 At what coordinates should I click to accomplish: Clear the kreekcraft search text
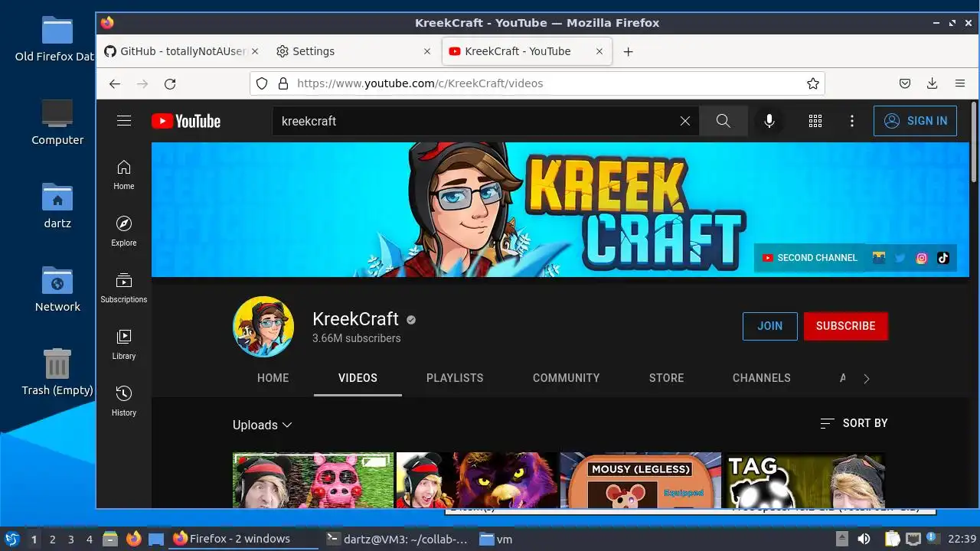click(x=685, y=121)
